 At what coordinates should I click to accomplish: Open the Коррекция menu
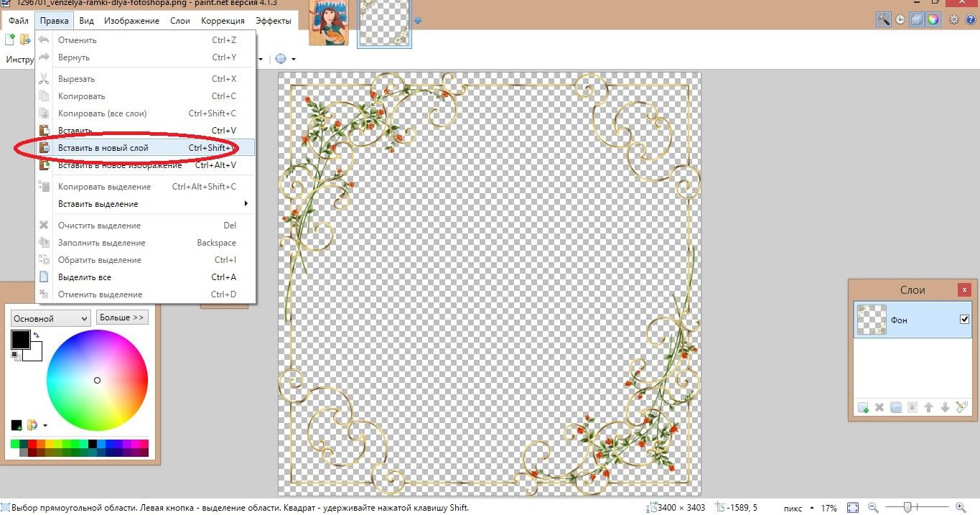(223, 21)
